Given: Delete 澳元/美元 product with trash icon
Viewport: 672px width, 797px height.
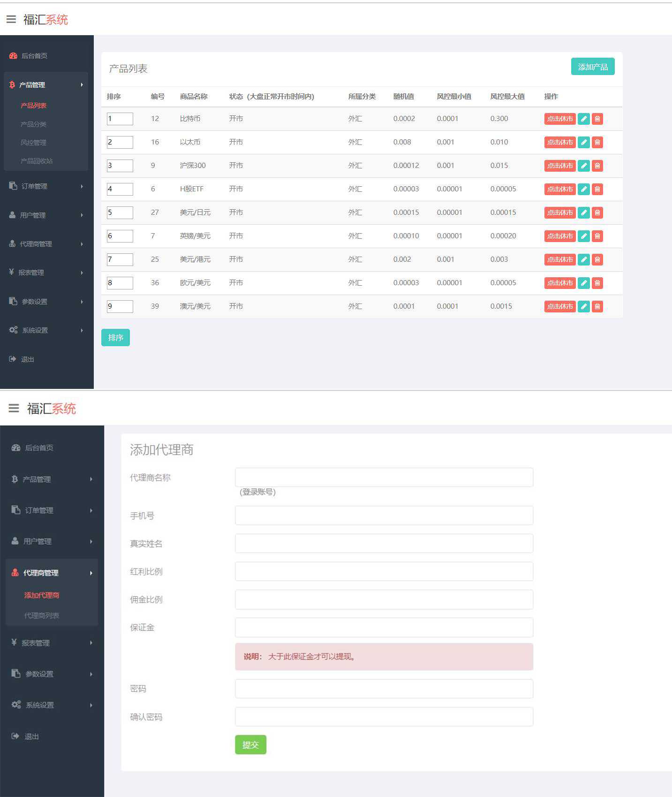Looking at the screenshot, I should click(x=597, y=306).
